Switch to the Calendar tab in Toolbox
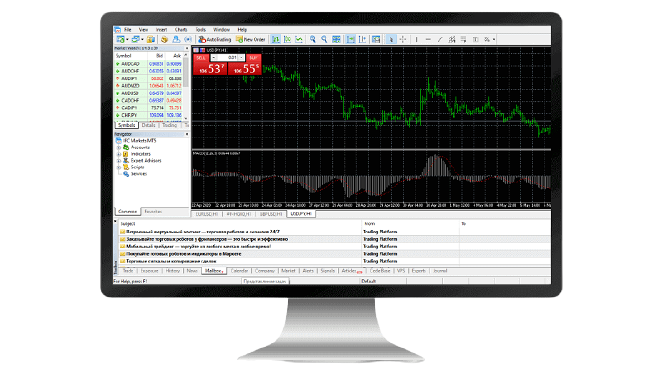This screenshot has width=666, height=375. pos(239,271)
